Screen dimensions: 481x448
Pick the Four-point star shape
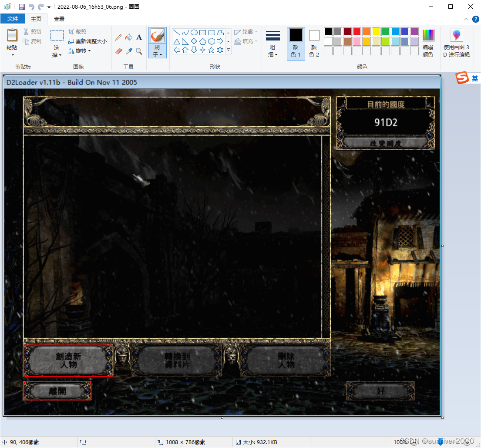click(202, 50)
